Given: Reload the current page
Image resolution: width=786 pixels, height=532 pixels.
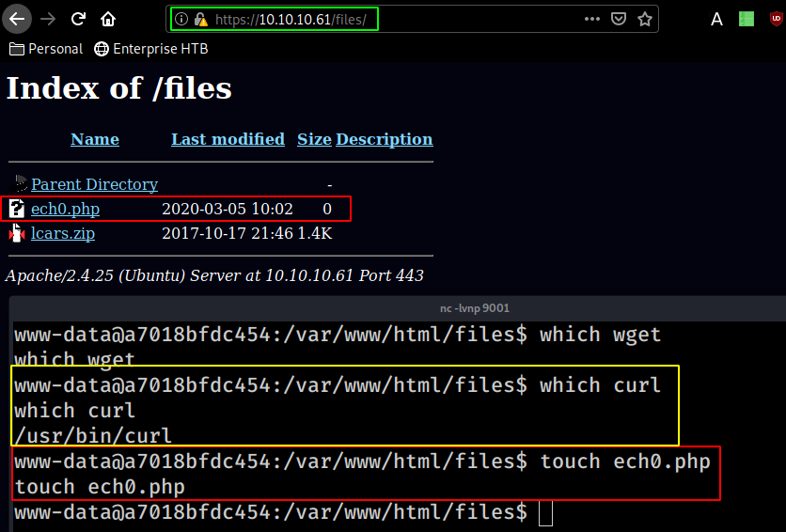Looking at the screenshot, I should pyautogui.click(x=79, y=19).
